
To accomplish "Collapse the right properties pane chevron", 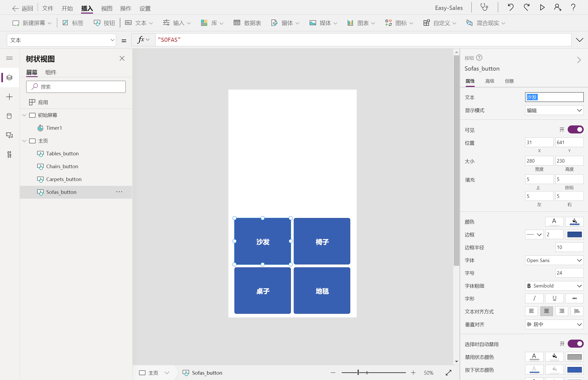I will coord(579,60).
